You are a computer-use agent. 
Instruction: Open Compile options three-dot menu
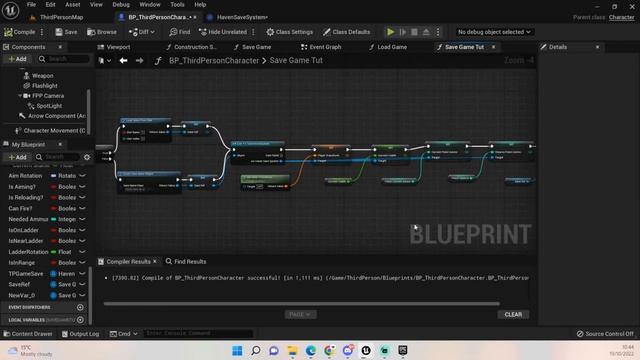[x=42, y=32]
